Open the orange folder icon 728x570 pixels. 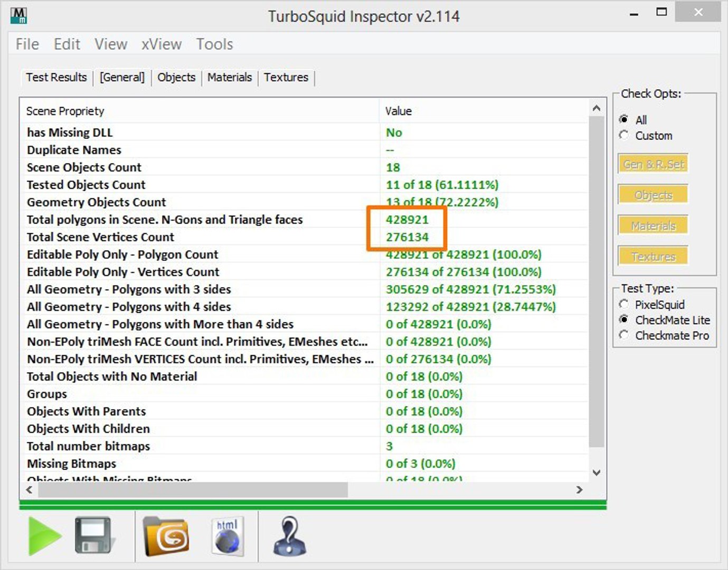[x=166, y=536]
